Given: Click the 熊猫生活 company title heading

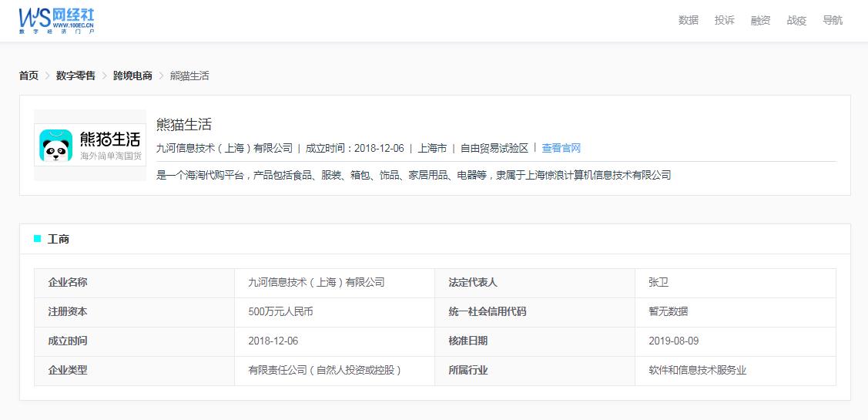Looking at the screenshot, I should coord(184,125).
